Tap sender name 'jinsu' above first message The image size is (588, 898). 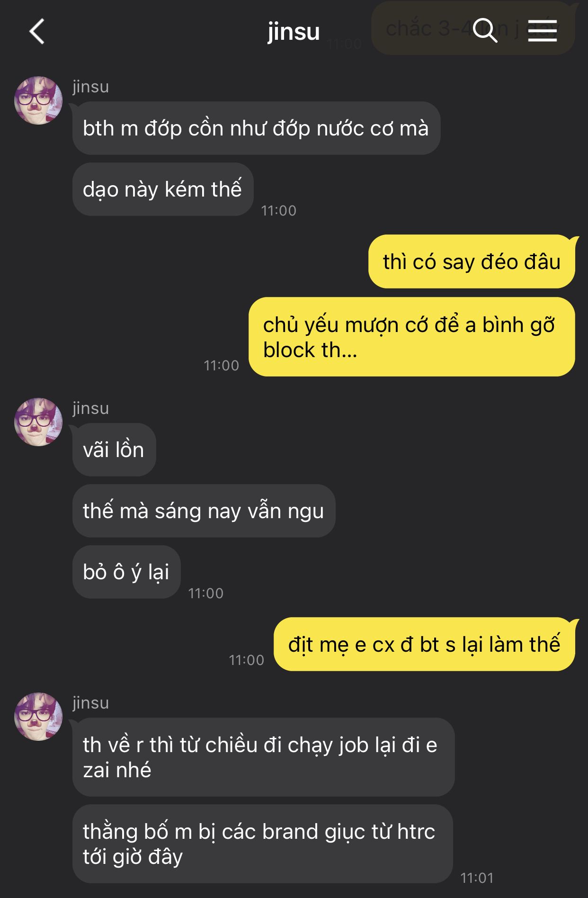91,87
